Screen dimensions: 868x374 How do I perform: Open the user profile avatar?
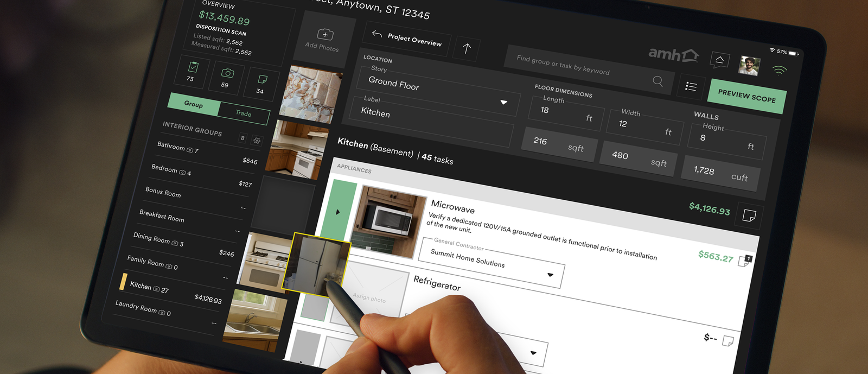tap(749, 66)
